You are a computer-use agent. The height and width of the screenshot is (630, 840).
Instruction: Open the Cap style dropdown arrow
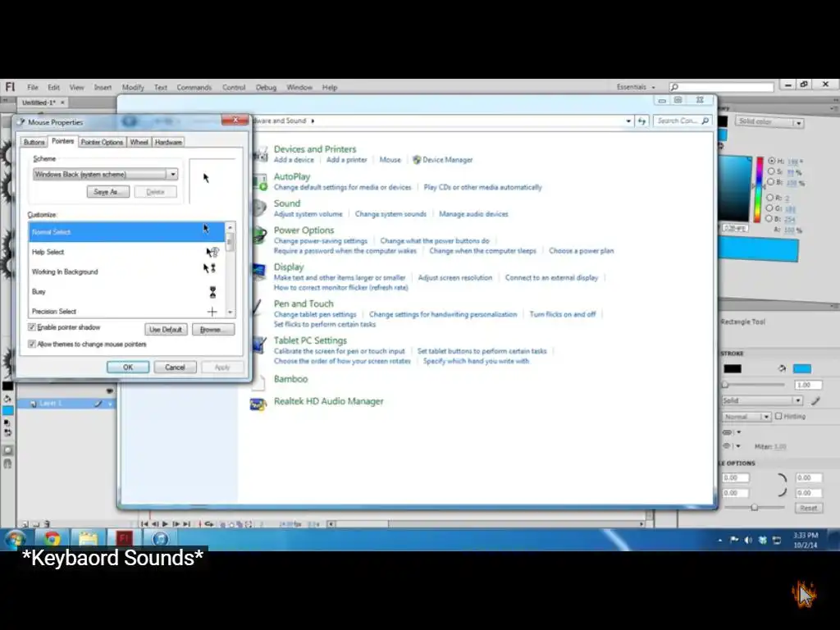[739, 431]
